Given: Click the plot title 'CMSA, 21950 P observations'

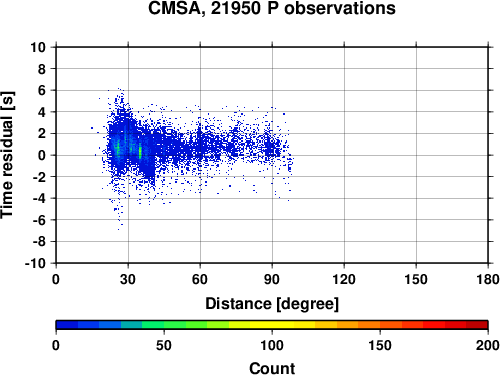Looking at the screenshot, I should pyautogui.click(x=272, y=8).
